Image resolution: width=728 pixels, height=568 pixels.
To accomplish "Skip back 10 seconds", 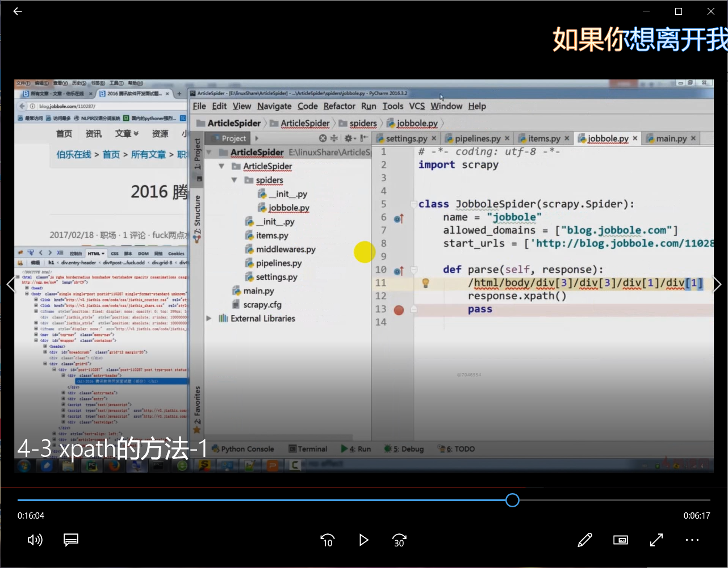I will (x=327, y=540).
